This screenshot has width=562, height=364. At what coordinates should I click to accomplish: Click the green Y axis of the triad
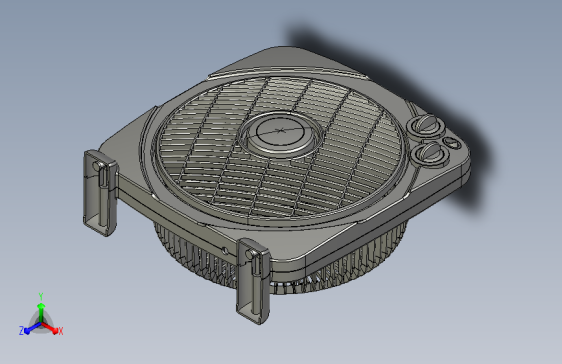pyautogui.click(x=41, y=311)
